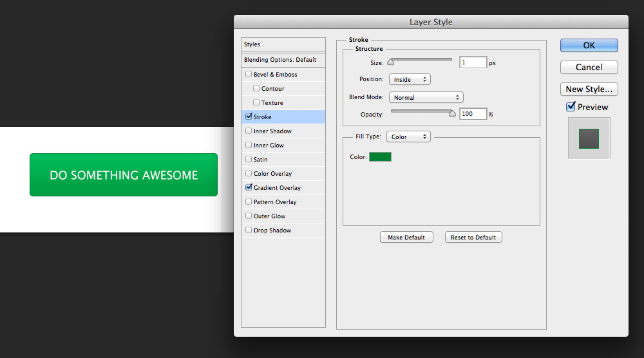Viewport: 644px width, 358px height.
Task: Disable the Preview checkbox
Action: click(x=571, y=107)
